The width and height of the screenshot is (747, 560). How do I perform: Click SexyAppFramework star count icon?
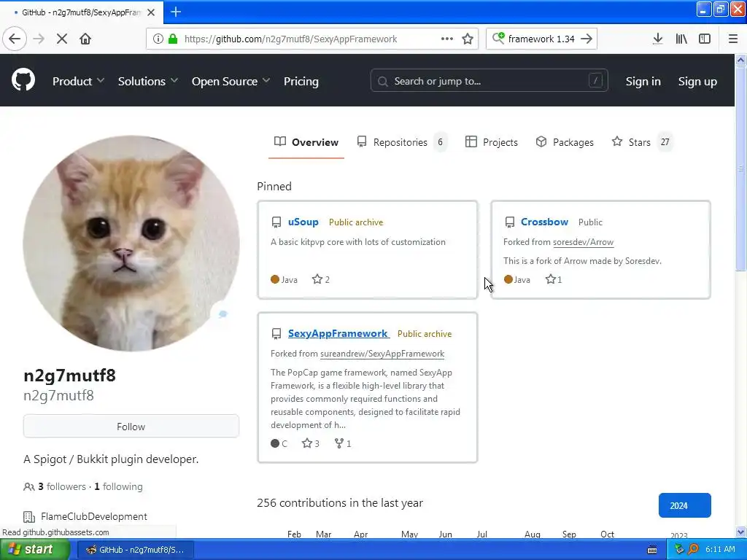[307, 443]
